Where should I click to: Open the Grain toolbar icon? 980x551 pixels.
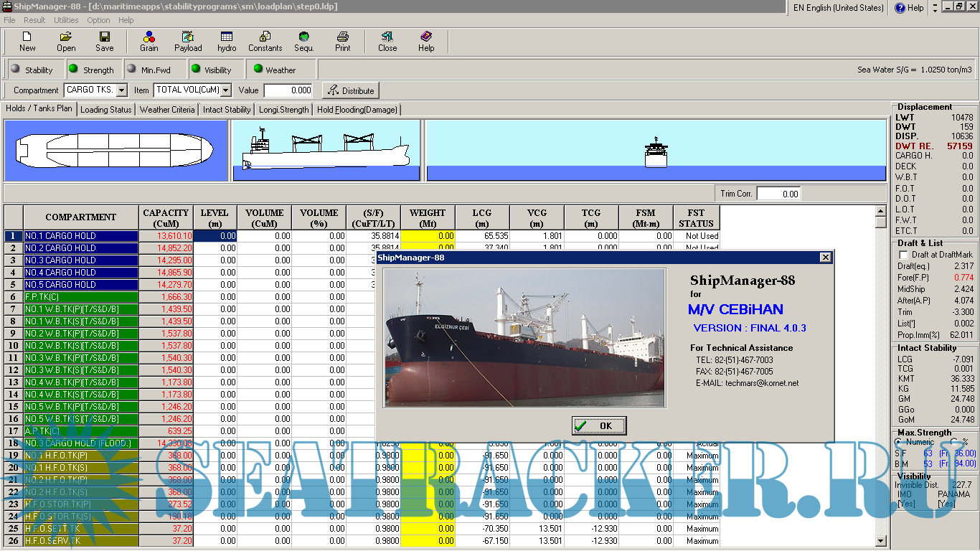pyautogui.click(x=149, y=37)
